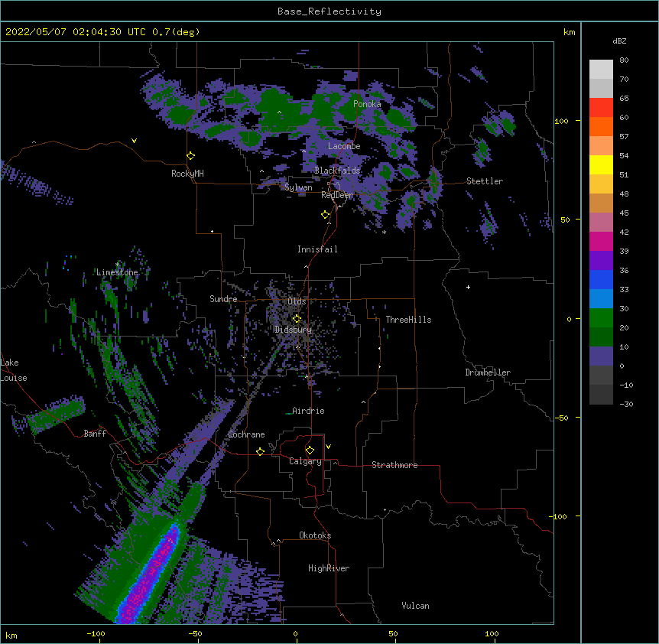Click the Blackfalds city label
Image resolution: width=659 pixels, height=644 pixels.
337,171
